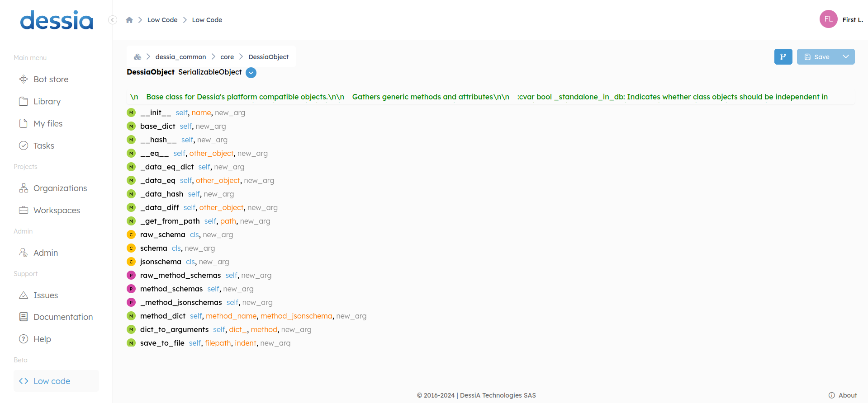
Task: Select core in the module path
Action: (x=227, y=56)
